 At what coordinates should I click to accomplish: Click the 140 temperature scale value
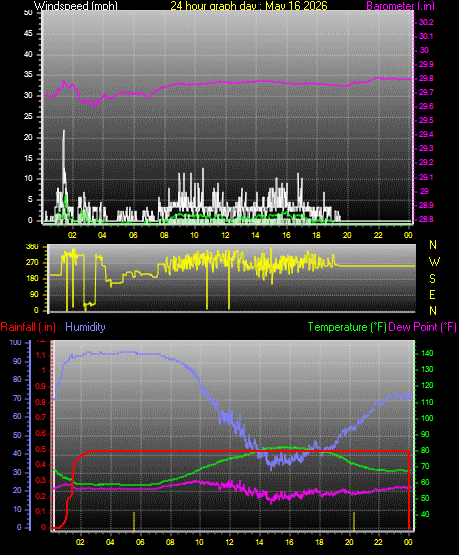428,353
